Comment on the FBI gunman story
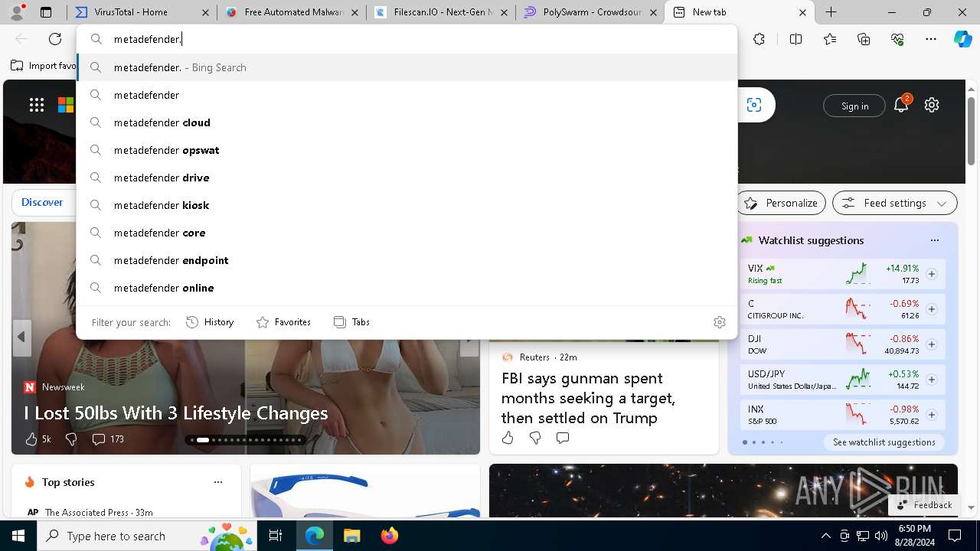980x551 pixels. [x=563, y=438]
